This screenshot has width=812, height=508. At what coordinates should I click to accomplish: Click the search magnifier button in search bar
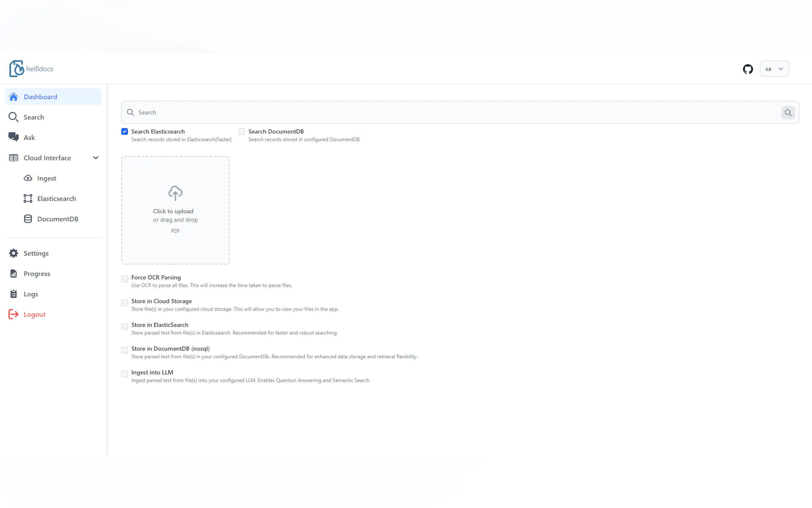pyautogui.click(x=787, y=113)
